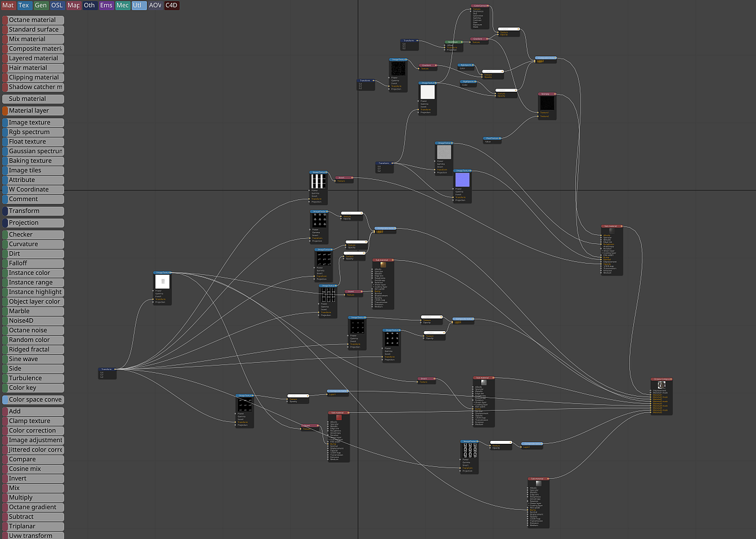Add a Standard surface node
756x539 pixels.
33,30
